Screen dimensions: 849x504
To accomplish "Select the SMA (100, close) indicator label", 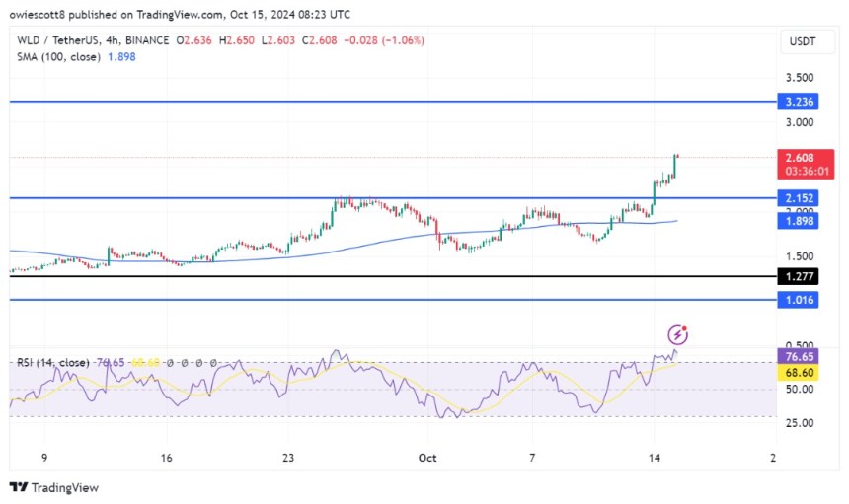I will click(x=55, y=57).
